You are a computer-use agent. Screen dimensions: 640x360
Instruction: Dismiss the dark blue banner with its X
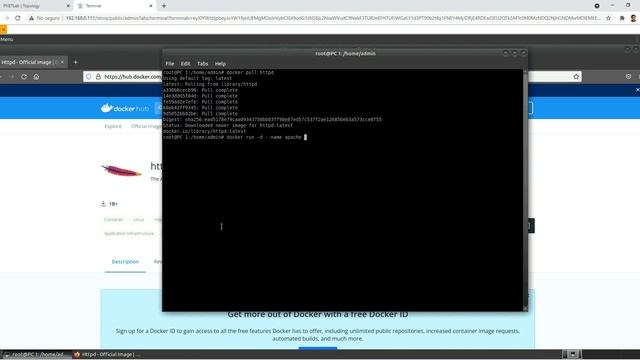coord(637,90)
